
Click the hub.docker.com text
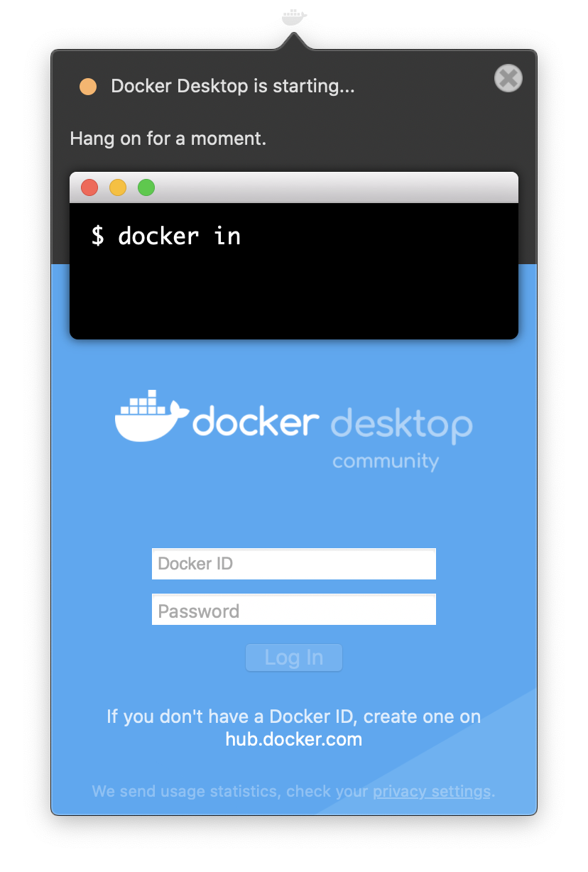click(294, 739)
